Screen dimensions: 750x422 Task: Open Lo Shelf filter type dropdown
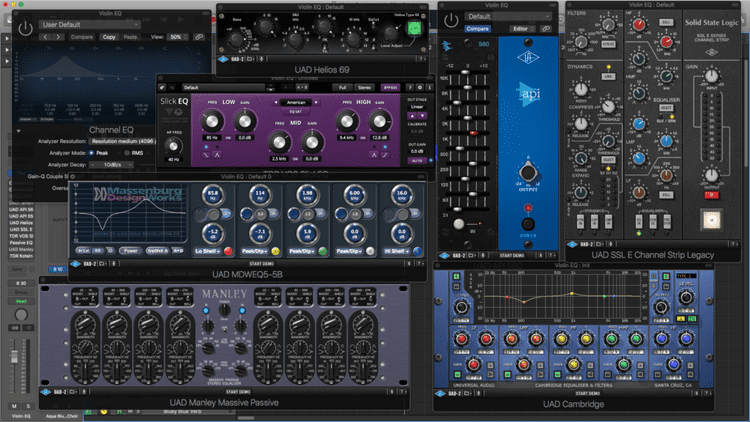click(207, 251)
